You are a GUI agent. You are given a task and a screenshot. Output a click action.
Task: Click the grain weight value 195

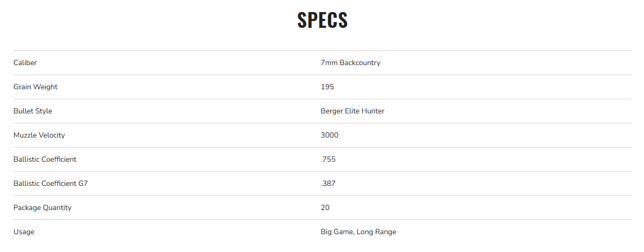click(327, 87)
